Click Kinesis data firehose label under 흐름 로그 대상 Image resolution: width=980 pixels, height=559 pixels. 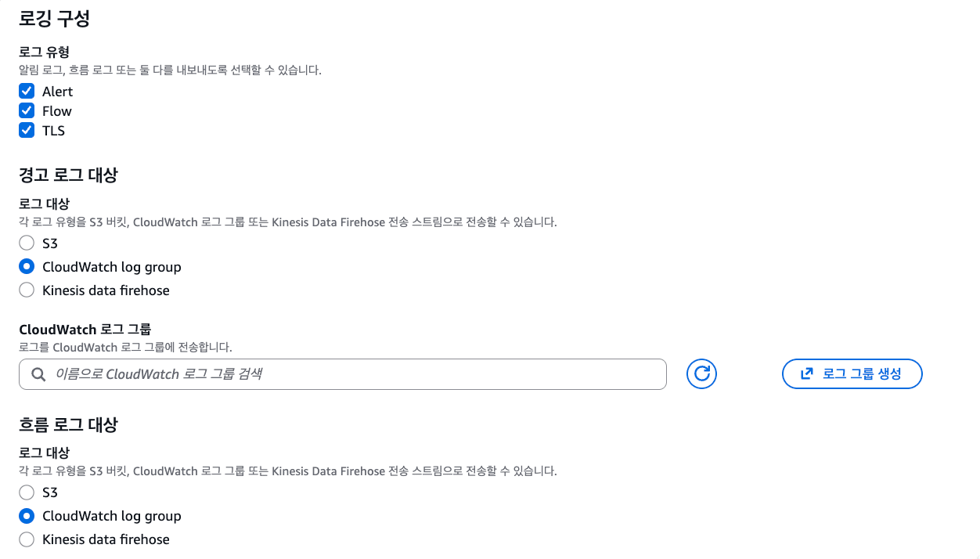point(106,539)
